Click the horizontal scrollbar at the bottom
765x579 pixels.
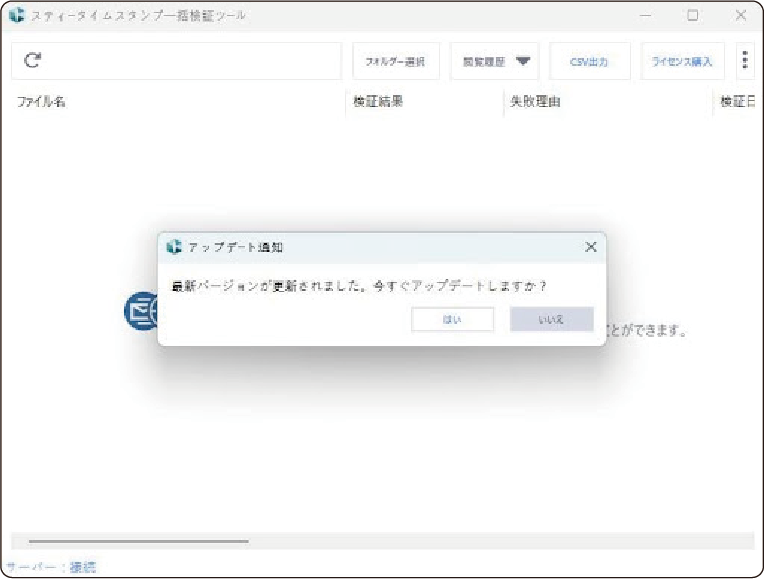point(138,541)
